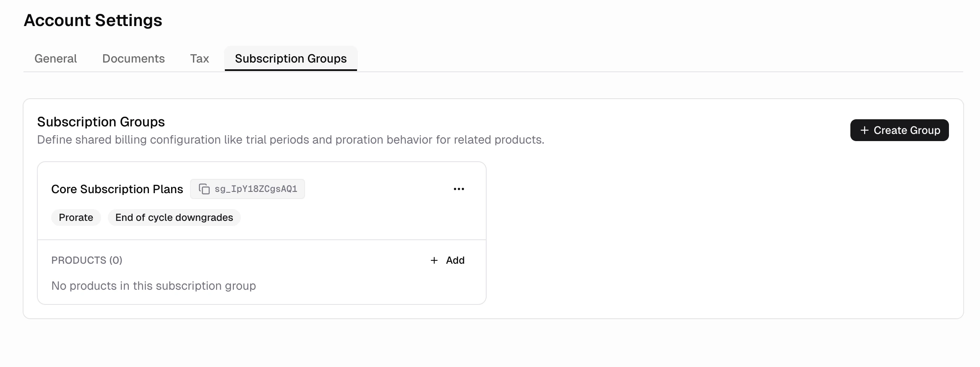
Task: Click the Core Subscription Plans title
Action: 117,189
